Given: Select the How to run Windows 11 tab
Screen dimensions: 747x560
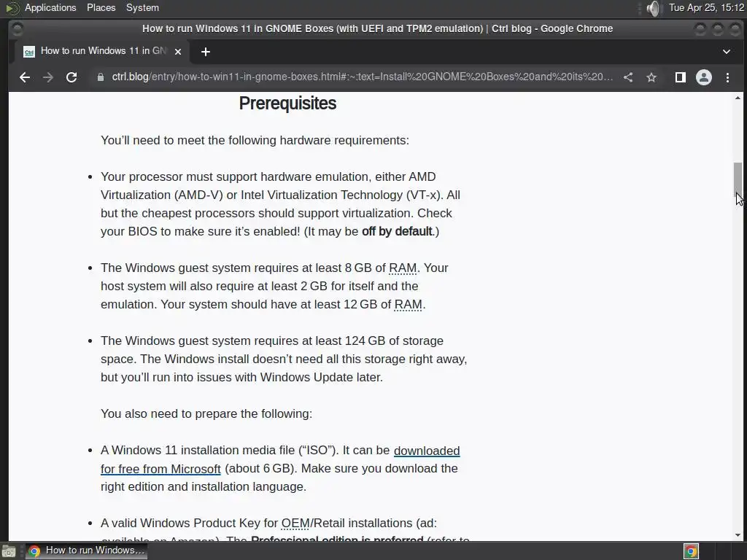Looking at the screenshot, I should tap(101, 51).
